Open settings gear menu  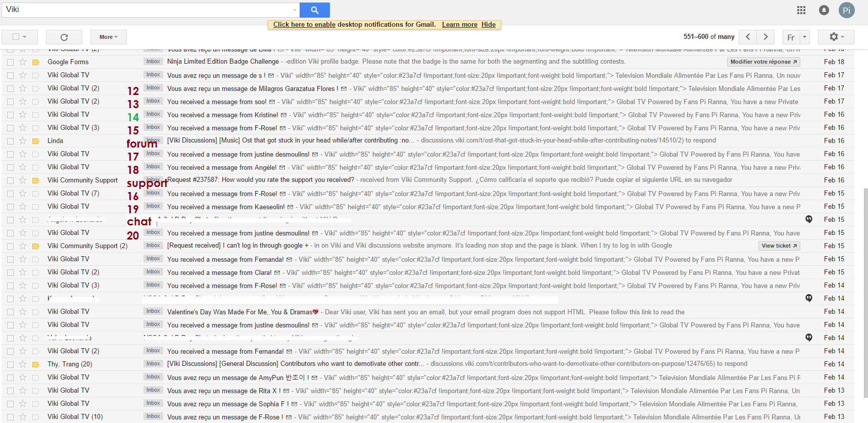(837, 37)
